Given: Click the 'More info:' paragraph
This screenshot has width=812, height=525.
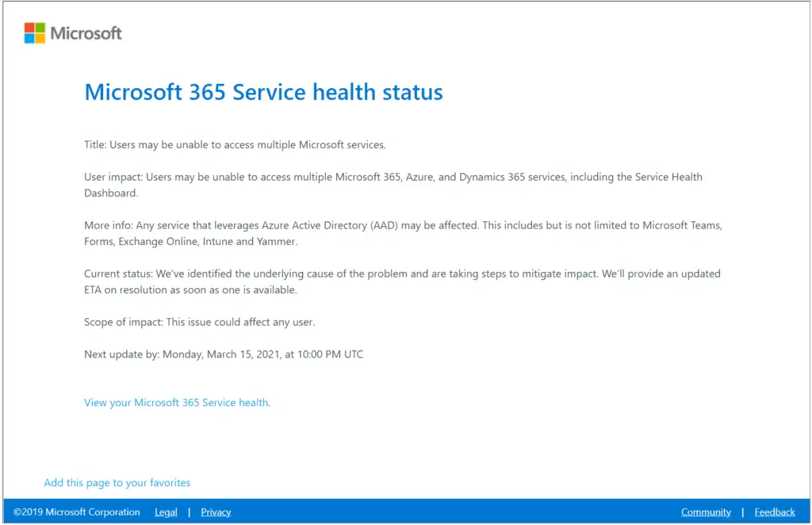Looking at the screenshot, I should 403,233.
